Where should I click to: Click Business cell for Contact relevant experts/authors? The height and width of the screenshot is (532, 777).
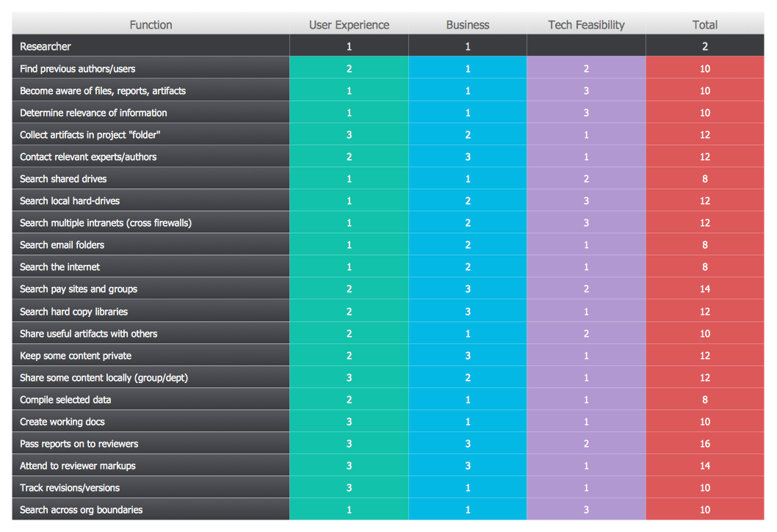[468, 157]
